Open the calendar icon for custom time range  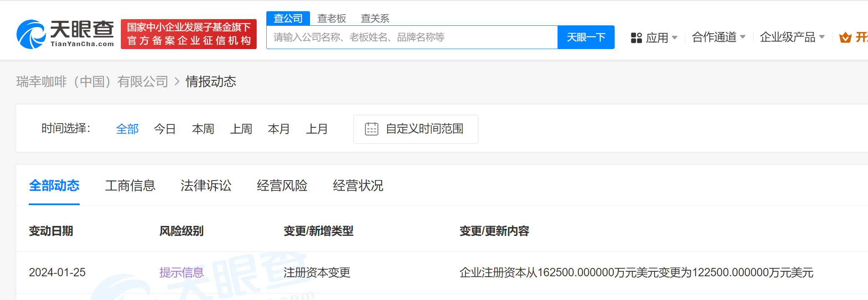371,129
